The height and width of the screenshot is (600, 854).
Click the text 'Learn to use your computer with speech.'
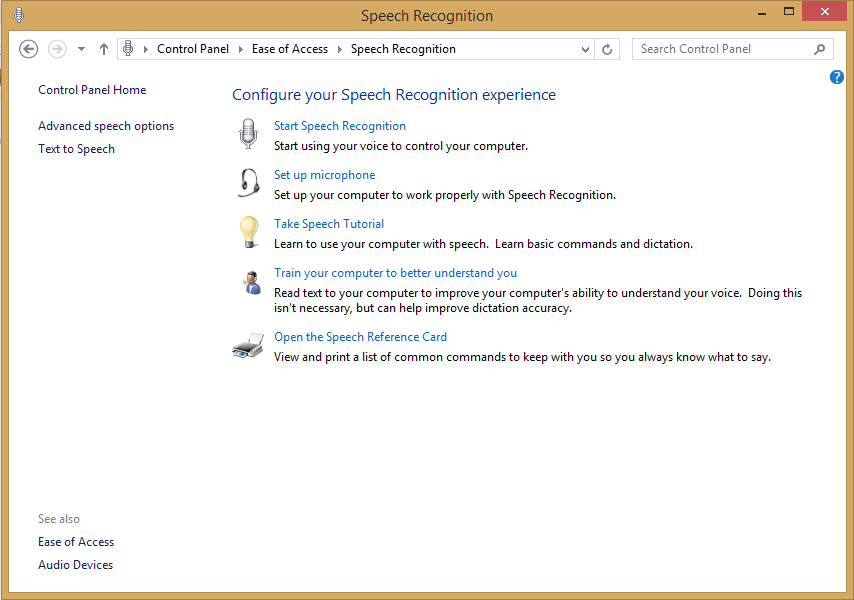[x=381, y=244]
